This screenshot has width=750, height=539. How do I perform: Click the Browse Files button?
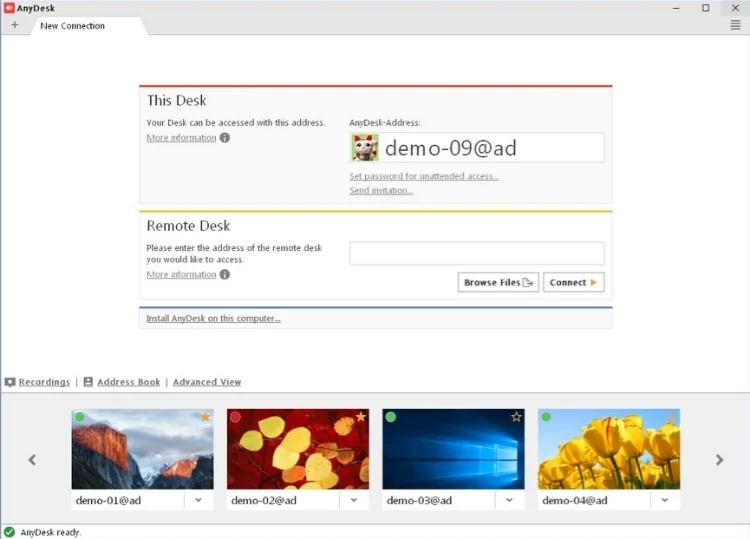(498, 282)
